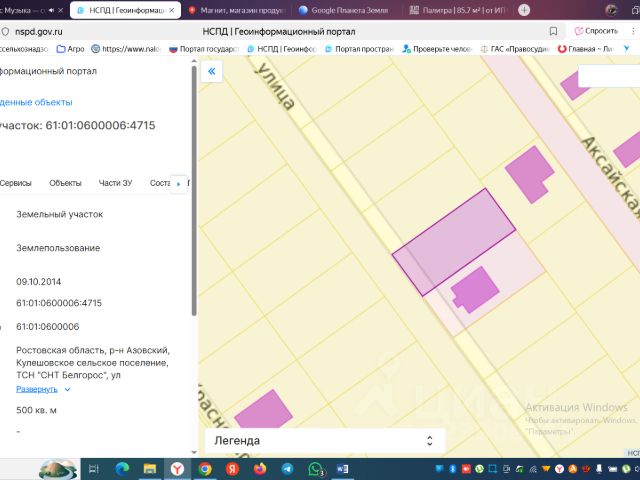The image size is (640, 480).
Task: Open the browser profile avatar
Action: click(x=611, y=10)
